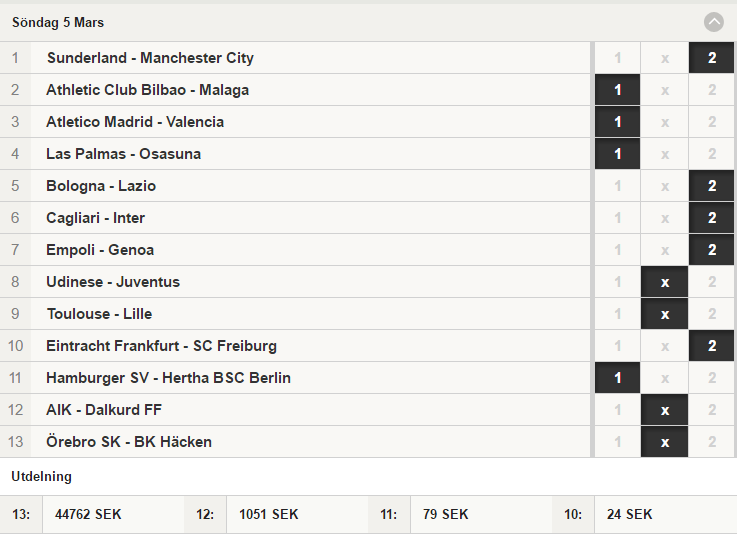The width and height of the screenshot is (739, 535).
Task: Toggle selected x for Udinese - Juventus
Action: pos(665,282)
